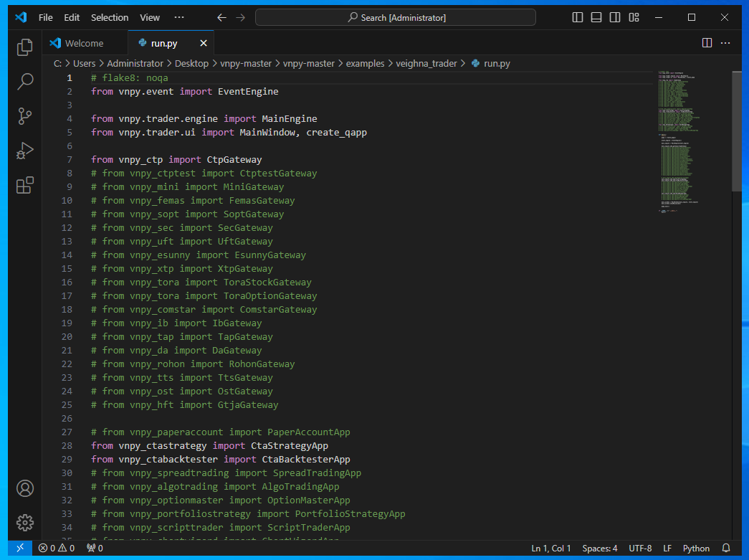The image size is (749, 560).
Task: Change end of line sequence LF
Action: (x=667, y=548)
